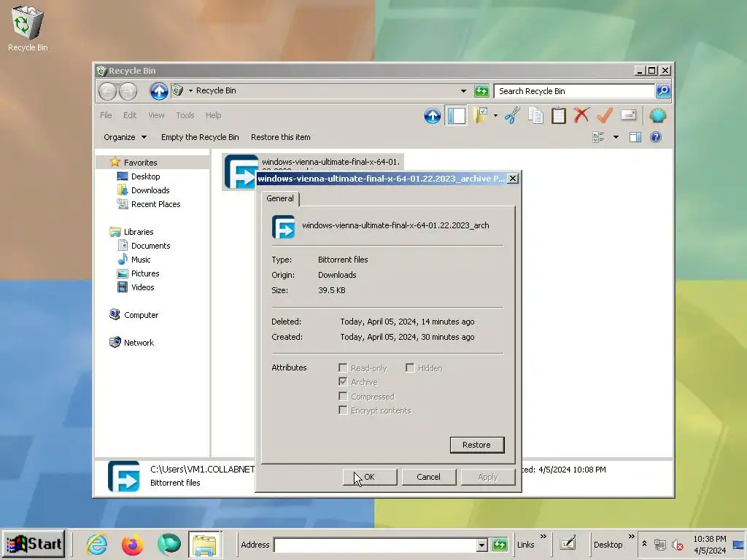The image size is (747, 560).
Task: Click the toolbar Up arrow icon
Action: pyautogui.click(x=432, y=115)
